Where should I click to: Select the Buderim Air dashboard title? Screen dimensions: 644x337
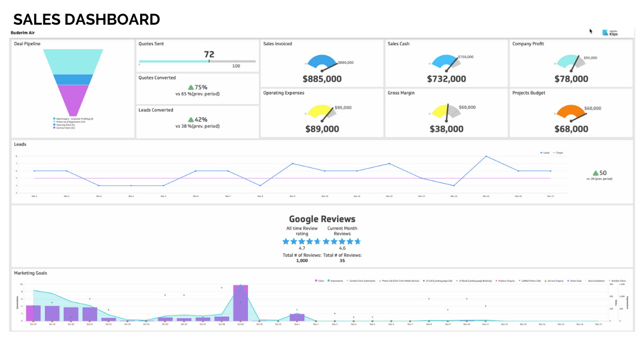coord(23,33)
